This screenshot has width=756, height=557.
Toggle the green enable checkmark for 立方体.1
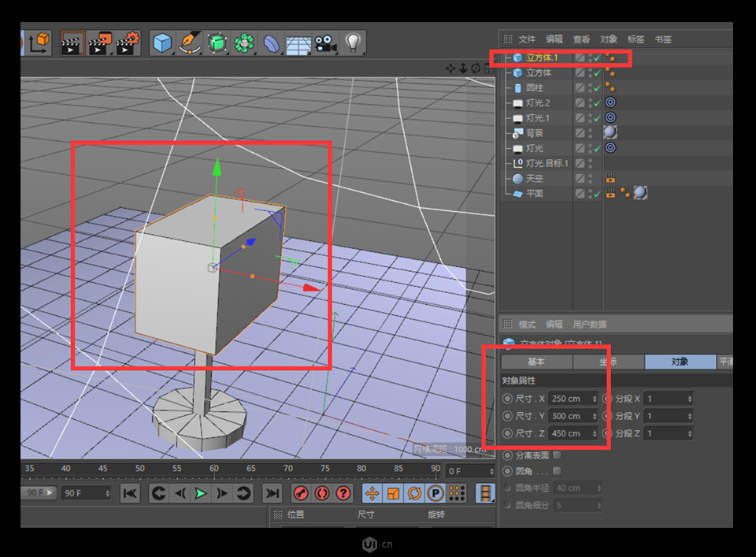[597, 58]
